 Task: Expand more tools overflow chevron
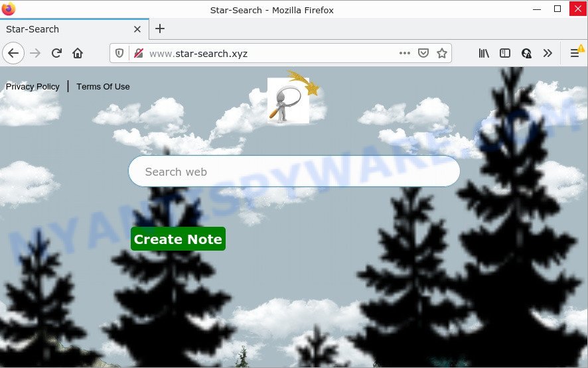548,53
